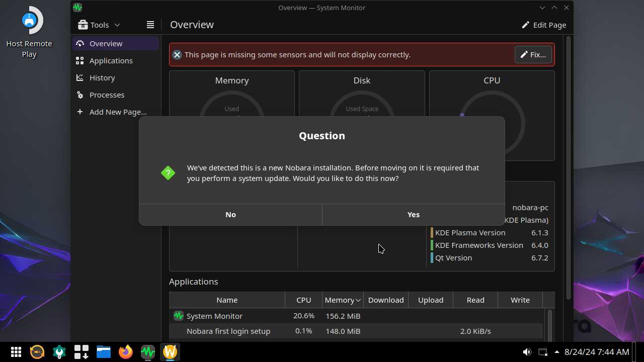Choose No in the Question dialog
The width and height of the screenshot is (644, 362).
point(230,215)
